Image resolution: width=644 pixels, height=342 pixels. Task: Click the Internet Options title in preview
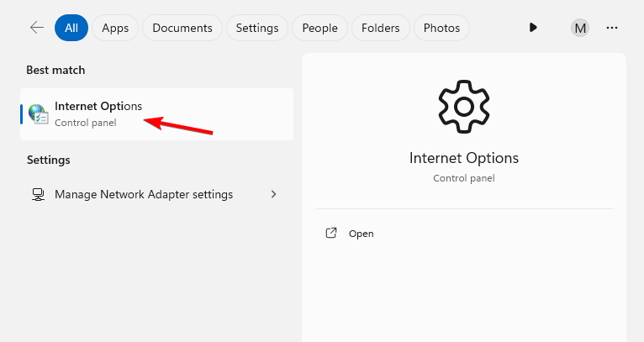[x=463, y=158]
